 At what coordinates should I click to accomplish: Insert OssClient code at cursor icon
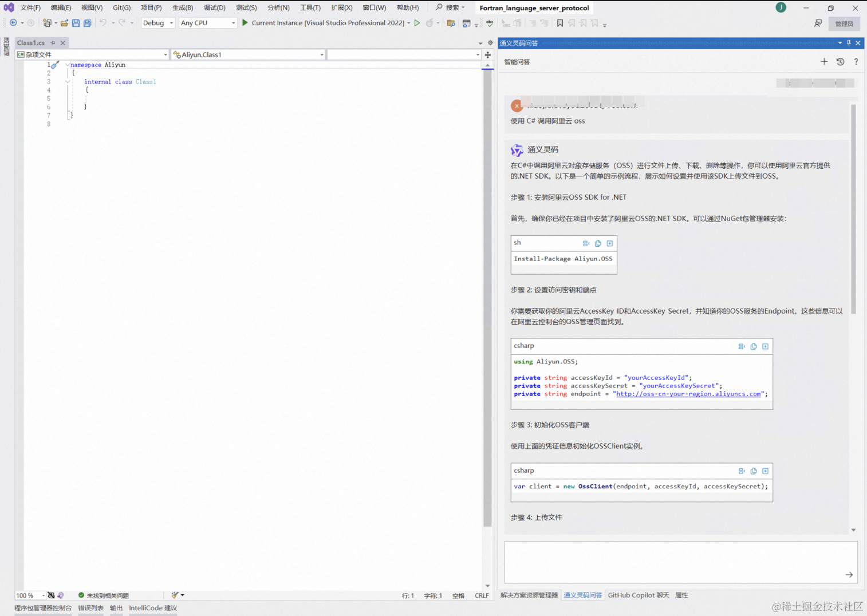[x=742, y=471]
